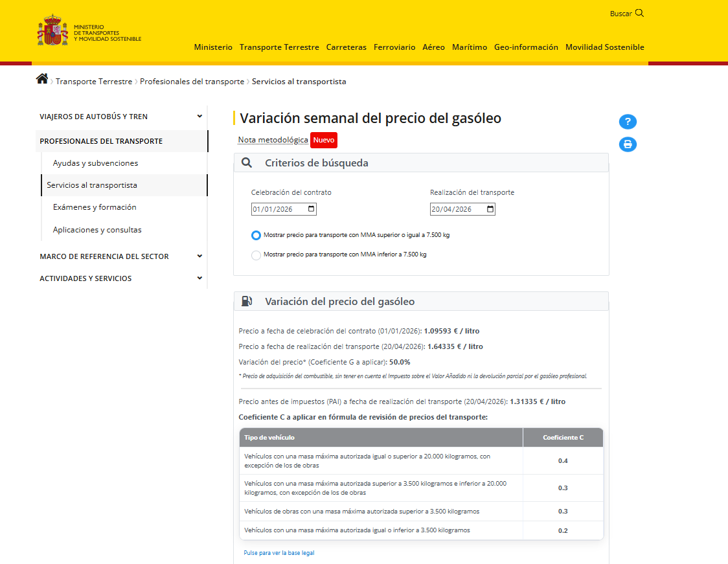Viewport: 728px width, 564px height.
Task: Expand Viajeros de autobús y tren section
Action: [199, 117]
